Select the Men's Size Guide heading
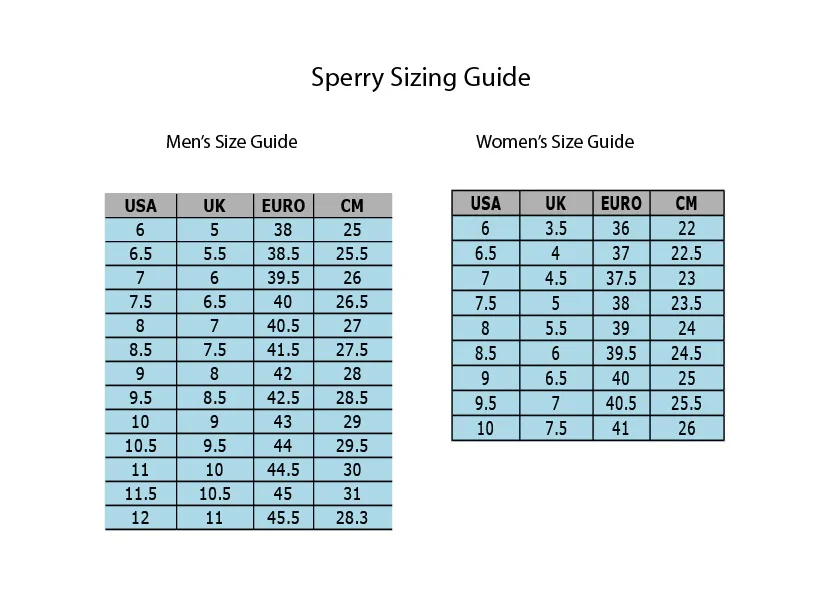836x596 pixels. 231,142
